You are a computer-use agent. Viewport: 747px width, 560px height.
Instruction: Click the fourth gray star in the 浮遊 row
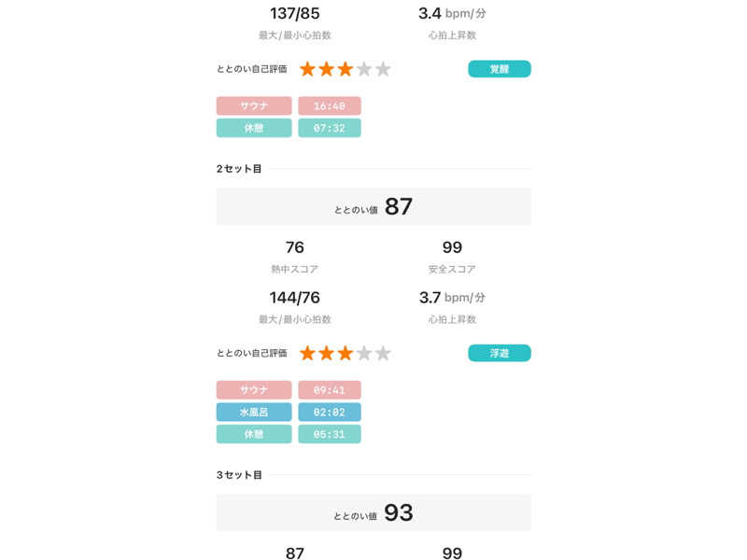point(364,353)
